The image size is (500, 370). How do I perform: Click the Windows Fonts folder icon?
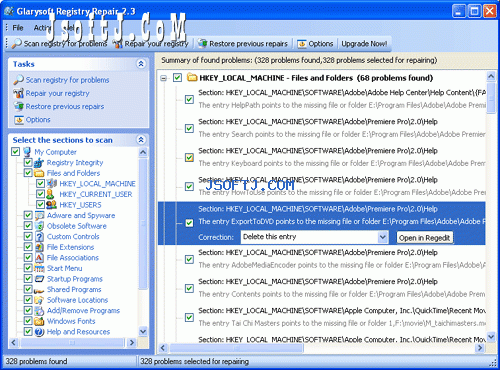[x=39, y=321]
